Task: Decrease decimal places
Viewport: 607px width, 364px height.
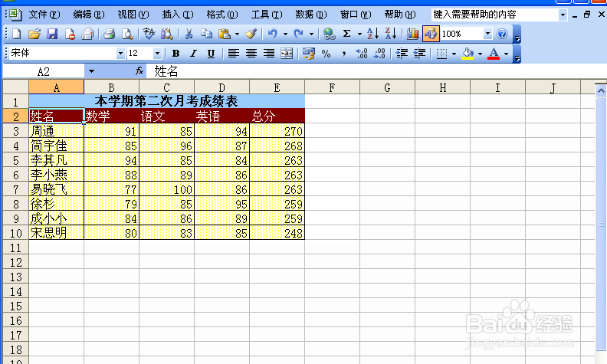Action: point(379,54)
